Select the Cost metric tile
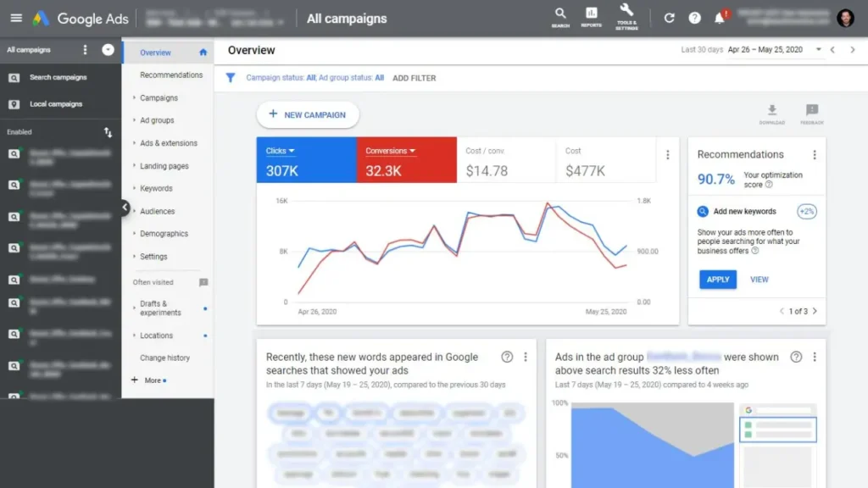Image resolution: width=868 pixels, height=488 pixels. 605,160
